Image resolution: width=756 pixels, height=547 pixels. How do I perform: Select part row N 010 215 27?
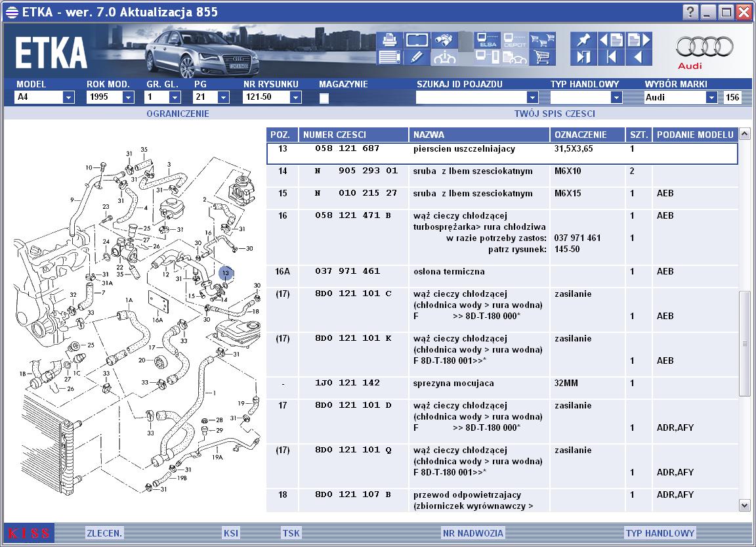pyautogui.click(x=502, y=198)
